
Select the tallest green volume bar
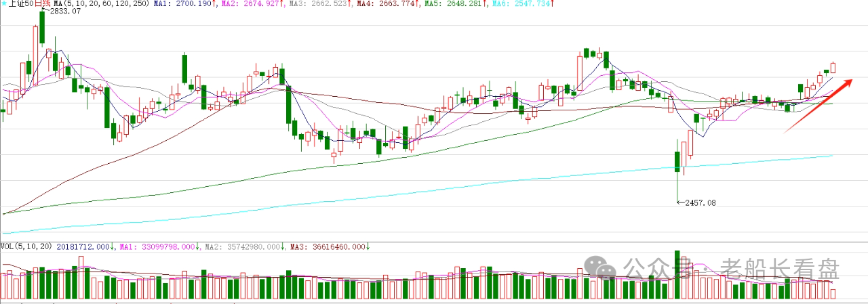pyautogui.click(x=677, y=275)
